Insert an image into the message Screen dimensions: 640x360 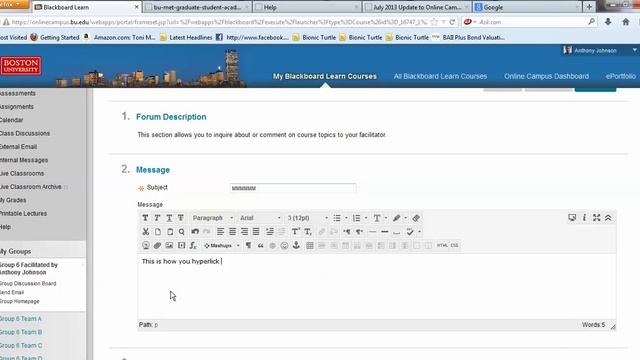point(169,245)
